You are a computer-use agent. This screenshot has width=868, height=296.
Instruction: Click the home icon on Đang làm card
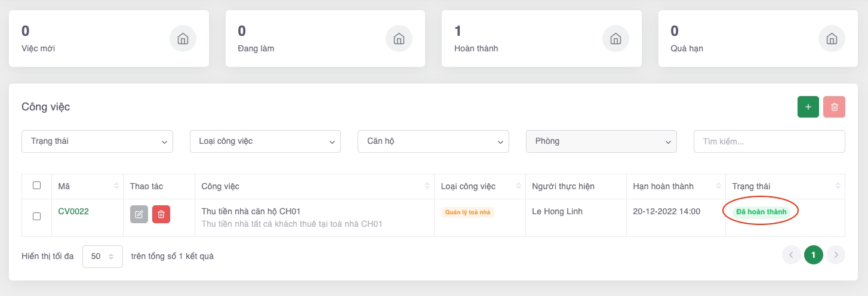(399, 39)
